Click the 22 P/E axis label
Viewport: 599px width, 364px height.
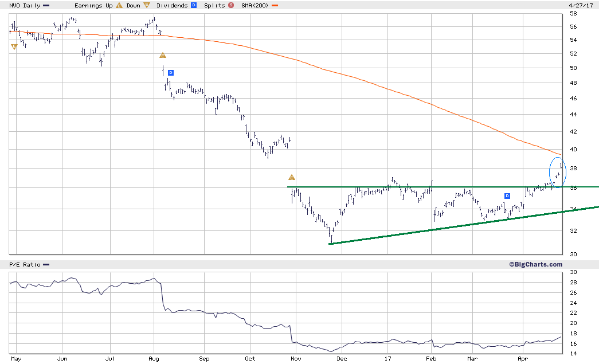point(573,313)
